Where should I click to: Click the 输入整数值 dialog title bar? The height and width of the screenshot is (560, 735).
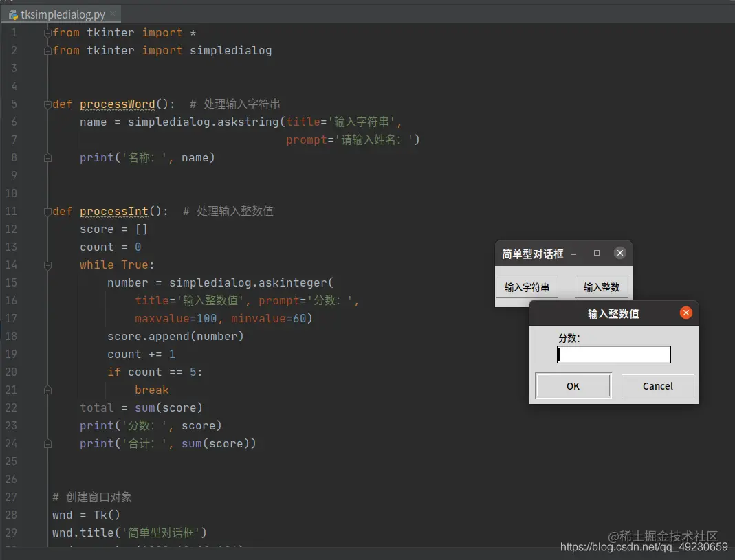613,313
